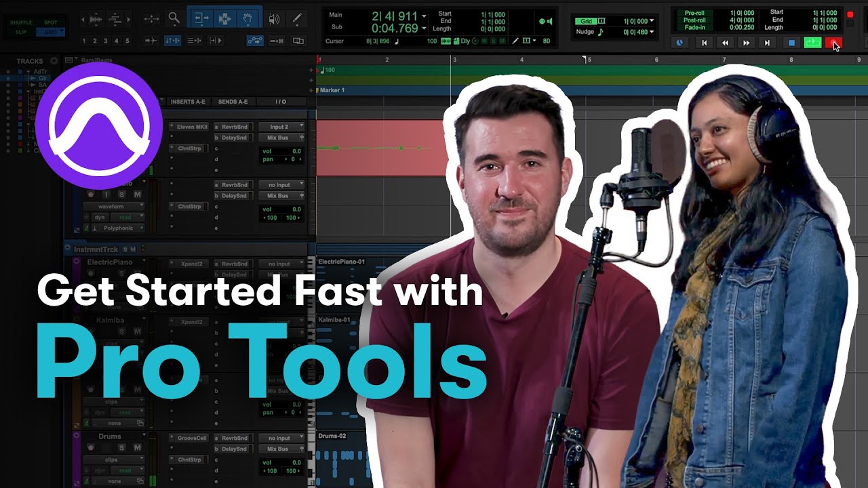Enable Shuffle edit mode
This screenshot has width=868, height=488.
coord(21,22)
